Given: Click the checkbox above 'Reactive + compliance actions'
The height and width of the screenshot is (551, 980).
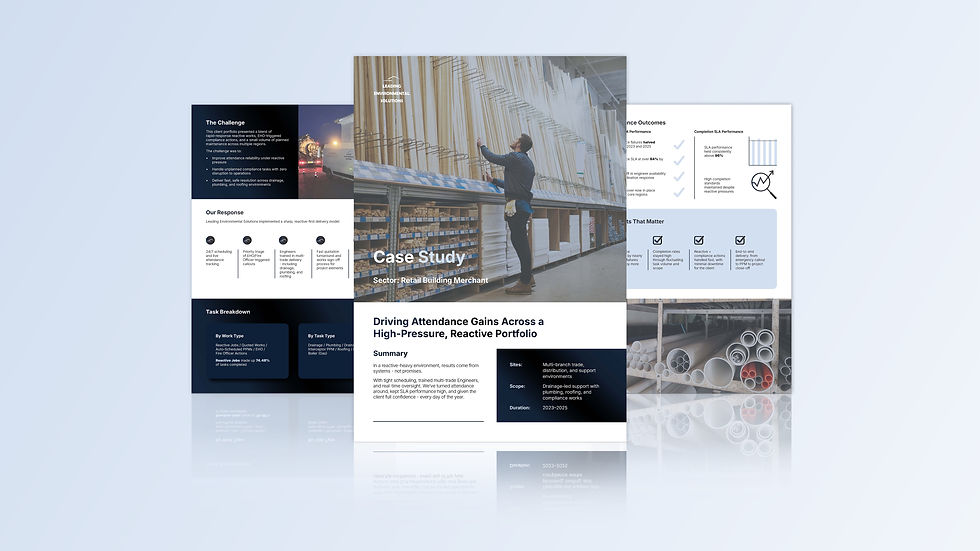Looking at the screenshot, I should pyautogui.click(x=699, y=241).
